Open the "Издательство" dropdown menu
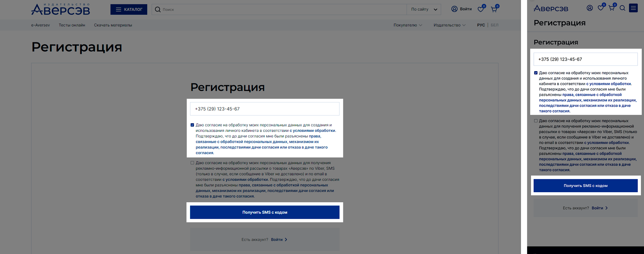This screenshot has width=644, height=254. [x=449, y=25]
